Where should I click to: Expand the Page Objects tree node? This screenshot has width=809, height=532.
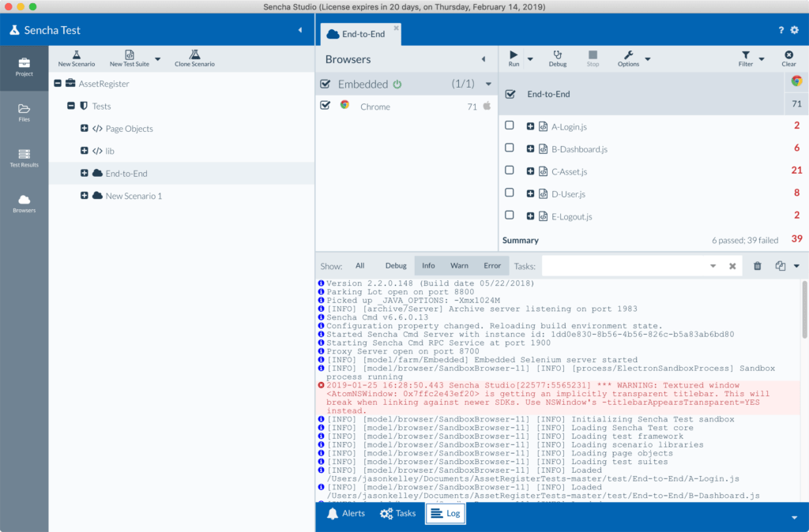pos(86,128)
